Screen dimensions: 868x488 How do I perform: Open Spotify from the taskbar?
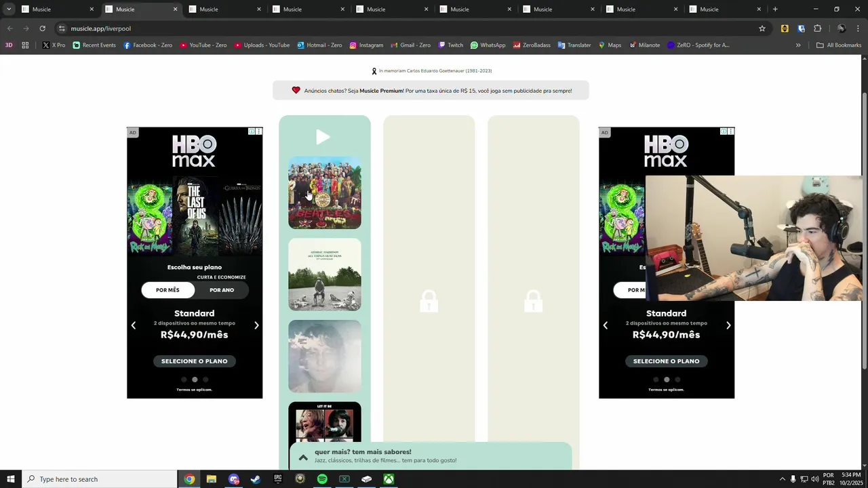coord(322,479)
